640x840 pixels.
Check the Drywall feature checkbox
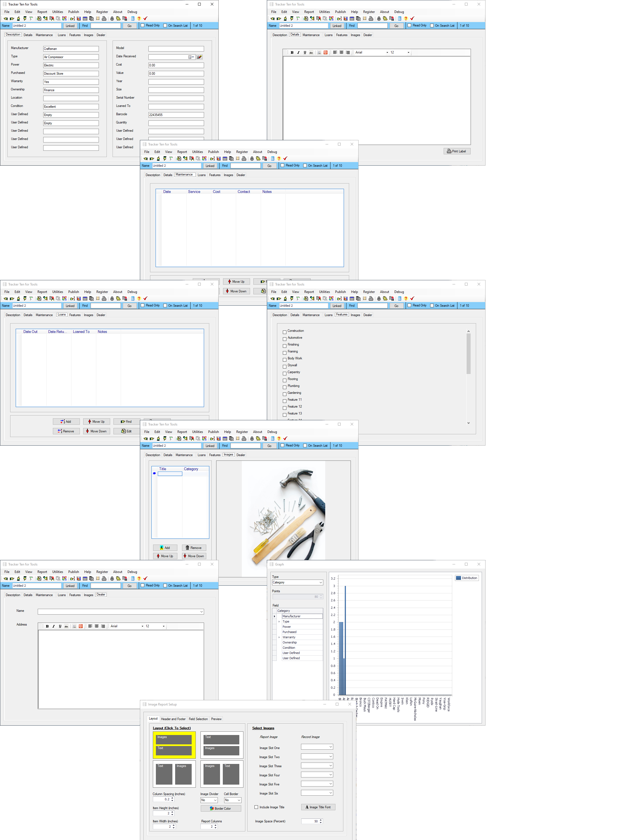point(284,366)
